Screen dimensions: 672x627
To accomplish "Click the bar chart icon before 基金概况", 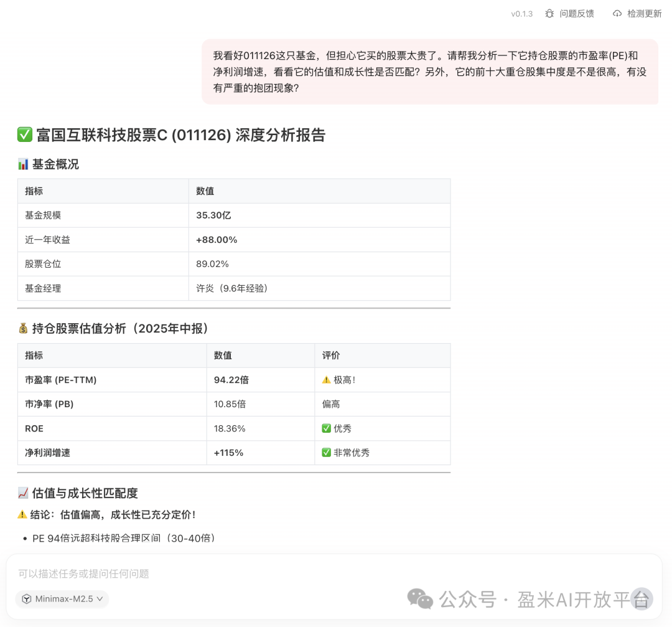I will click(x=23, y=164).
